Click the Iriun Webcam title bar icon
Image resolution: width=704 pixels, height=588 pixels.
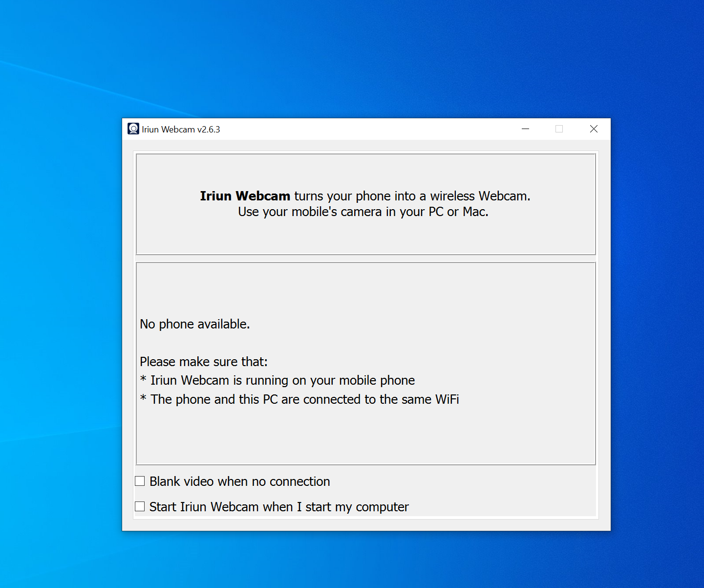(x=133, y=129)
